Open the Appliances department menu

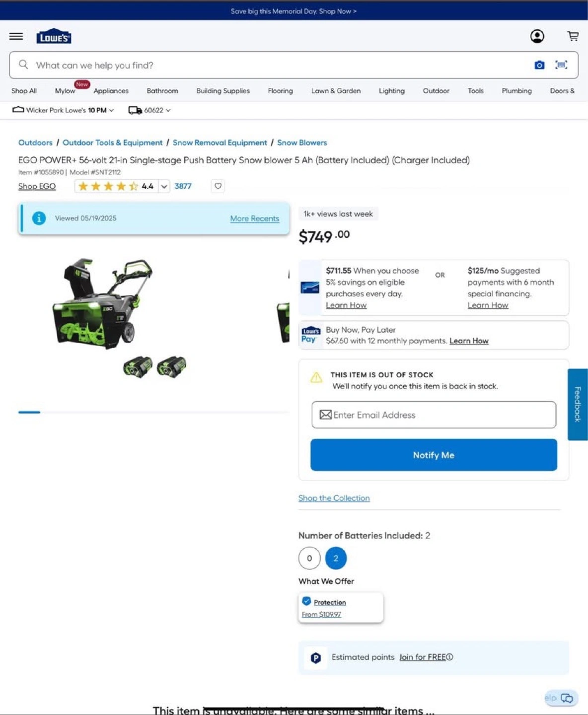coord(111,91)
